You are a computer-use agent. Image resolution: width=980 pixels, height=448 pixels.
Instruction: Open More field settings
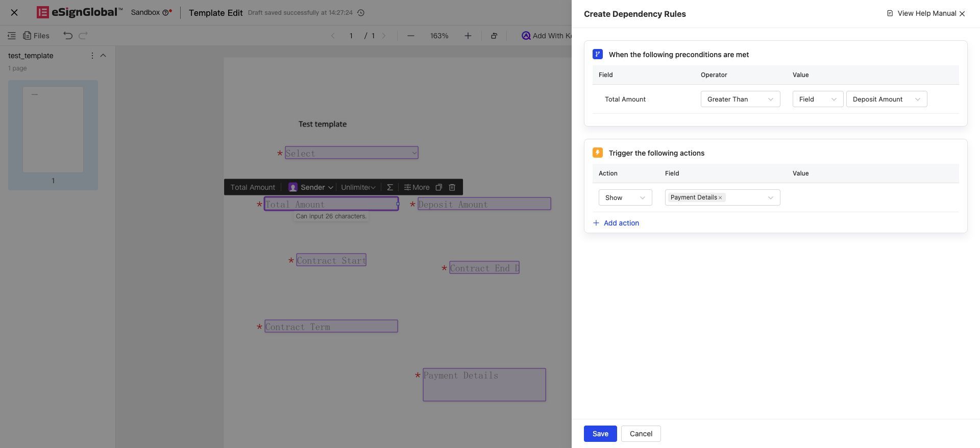coord(416,187)
